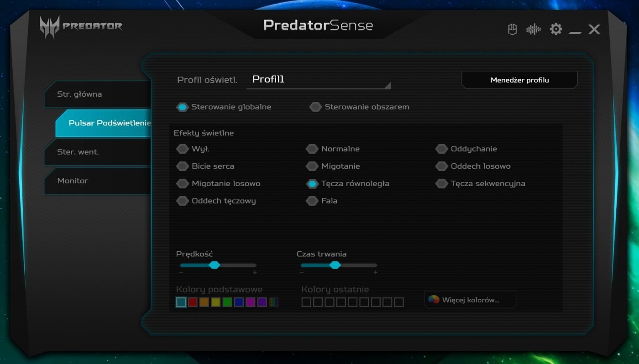Select the Oddychanie light effect
Screen dimensions: 639x364
(466, 149)
